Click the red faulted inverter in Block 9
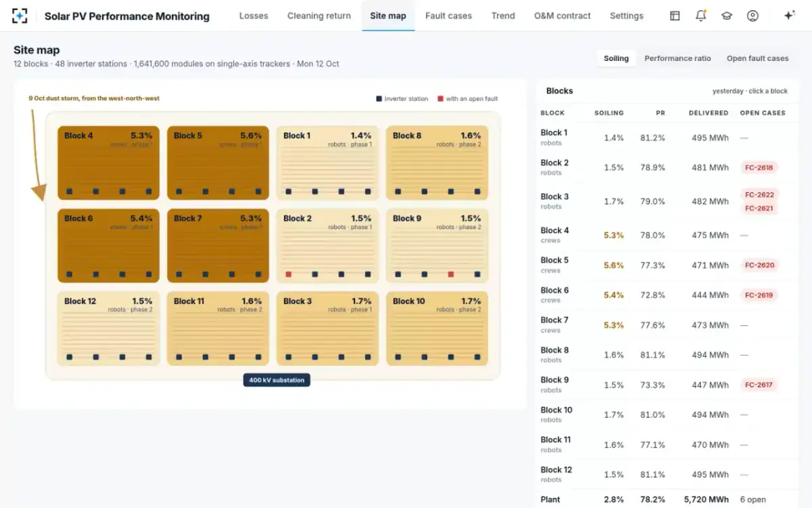The image size is (812, 508). [451, 274]
